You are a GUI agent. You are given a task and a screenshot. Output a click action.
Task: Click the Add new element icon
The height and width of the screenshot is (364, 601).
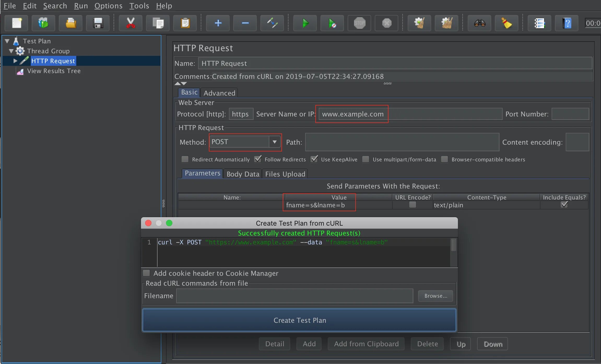[218, 23]
